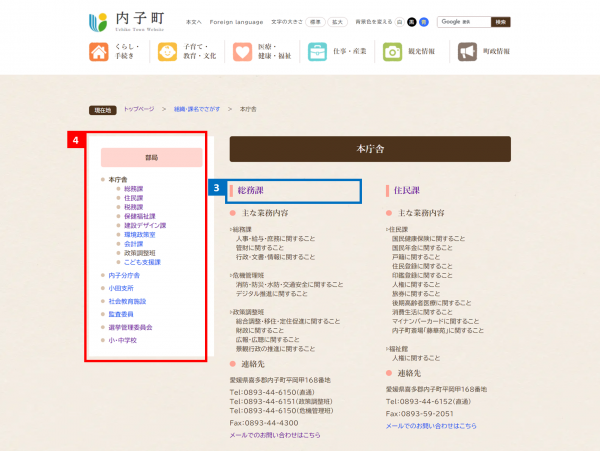The width and height of the screenshot is (600, 451).
Task: Open the baby face 子育て・教育・文化 icon
Action: coord(168,52)
